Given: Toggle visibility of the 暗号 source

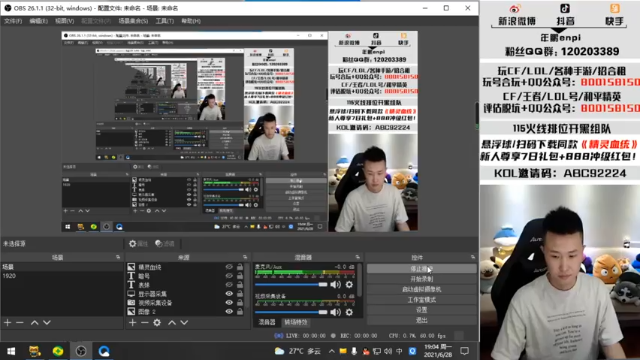Looking at the screenshot, I should (x=229, y=276).
